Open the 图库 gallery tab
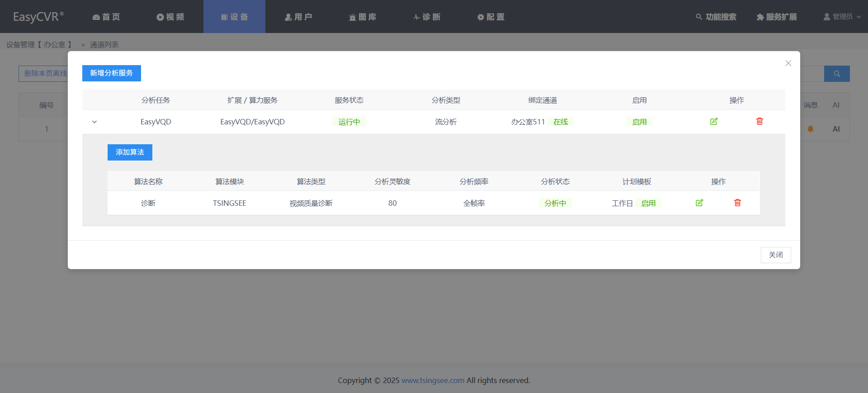Viewport: 868px width, 393px height. pos(363,17)
